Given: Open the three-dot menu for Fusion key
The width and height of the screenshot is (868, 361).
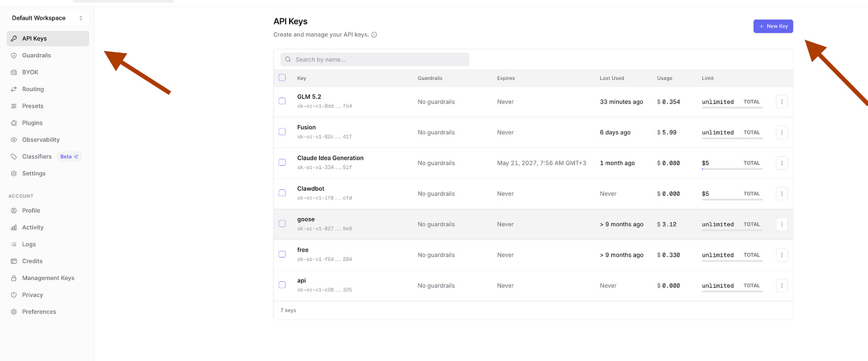Looking at the screenshot, I should (782, 132).
